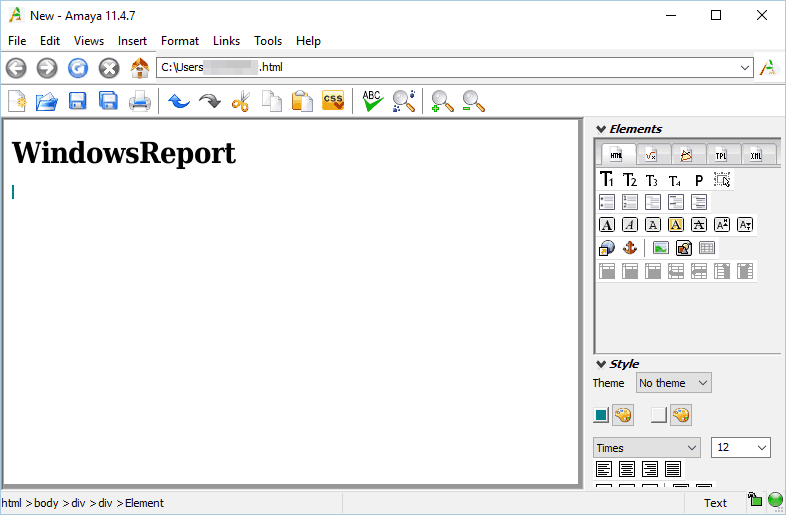The width and height of the screenshot is (786, 515).
Task: Create a link with the globe icon
Action: click(607, 248)
